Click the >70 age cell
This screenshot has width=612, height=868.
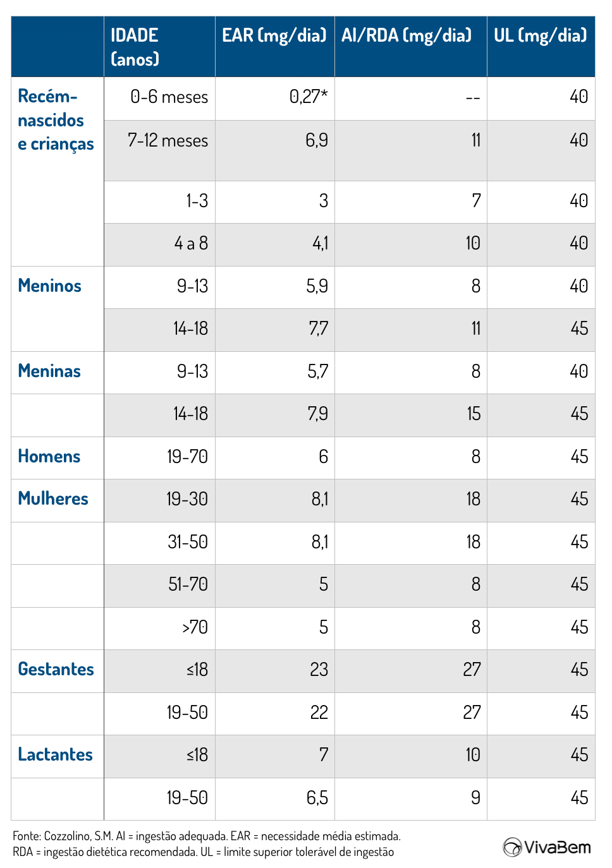point(195,627)
